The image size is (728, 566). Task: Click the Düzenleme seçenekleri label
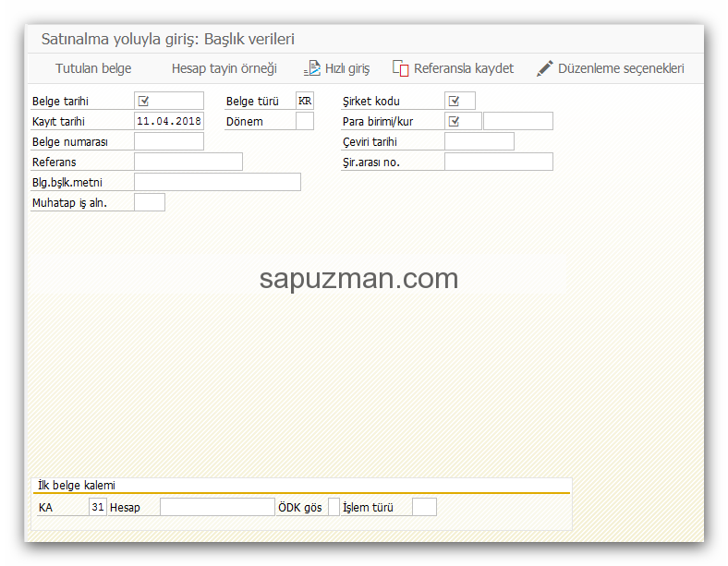tap(621, 68)
